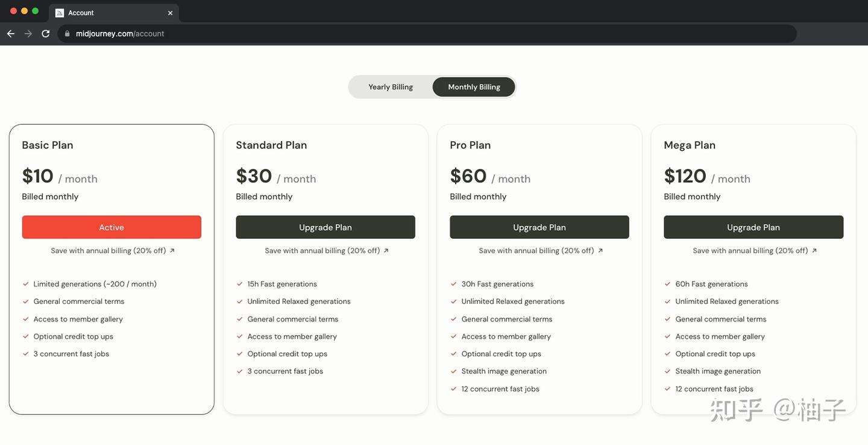Click the red Active button on Basic Plan

click(x=112, y=227)
